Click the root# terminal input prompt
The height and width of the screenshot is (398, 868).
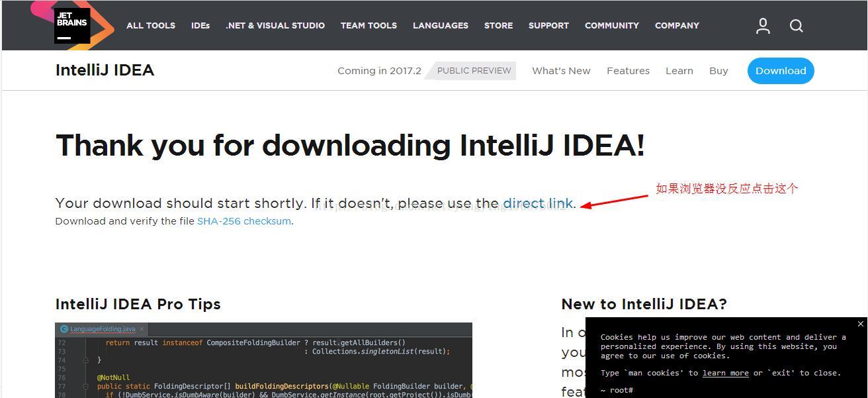[617, 390]
